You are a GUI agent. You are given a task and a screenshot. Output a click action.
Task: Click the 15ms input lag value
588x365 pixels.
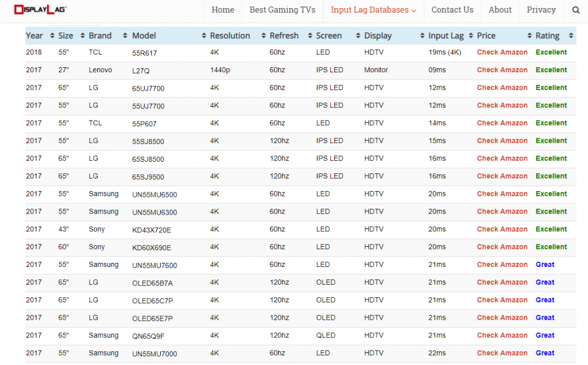point(437,141)
